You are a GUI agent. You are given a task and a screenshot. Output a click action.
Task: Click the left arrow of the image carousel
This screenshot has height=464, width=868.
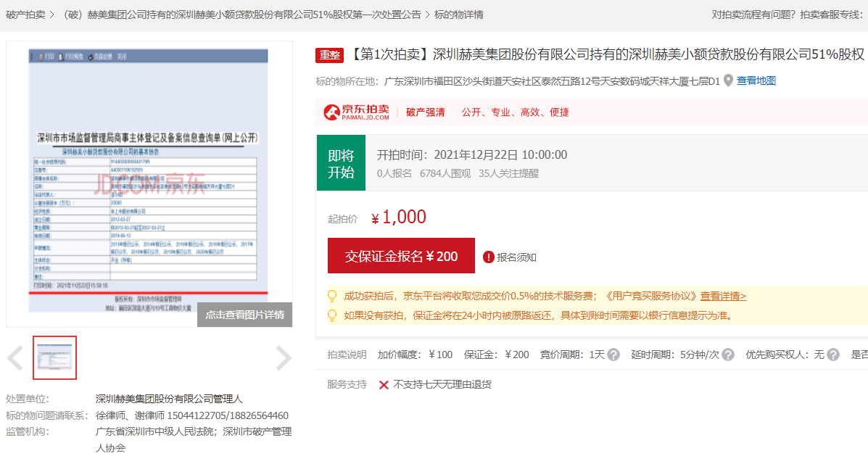tap(15, 357)
